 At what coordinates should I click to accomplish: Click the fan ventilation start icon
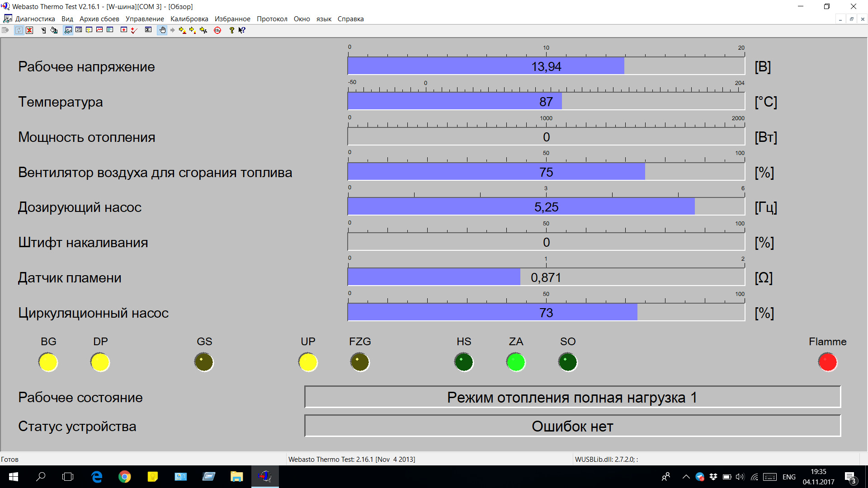click(x=203, y=30)
